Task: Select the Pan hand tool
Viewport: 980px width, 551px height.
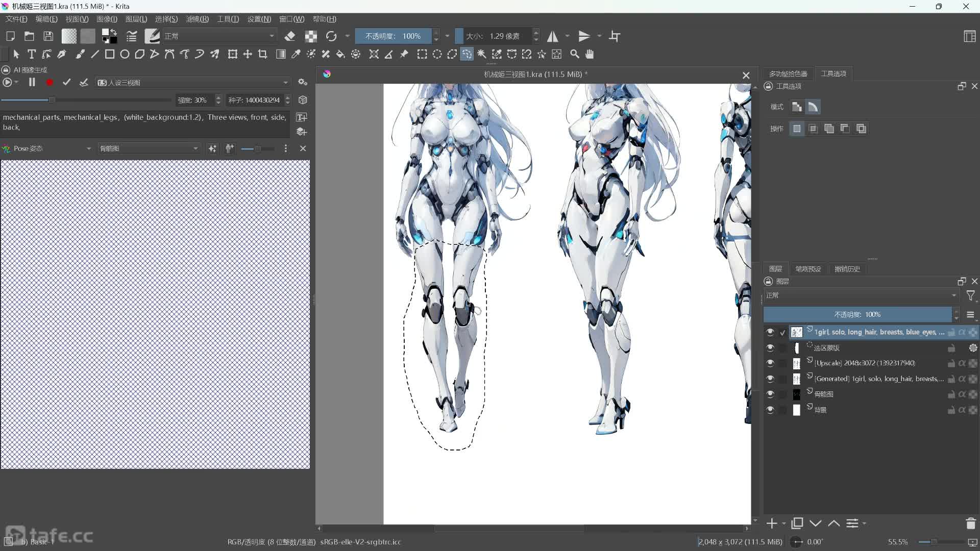Action: 590,54
